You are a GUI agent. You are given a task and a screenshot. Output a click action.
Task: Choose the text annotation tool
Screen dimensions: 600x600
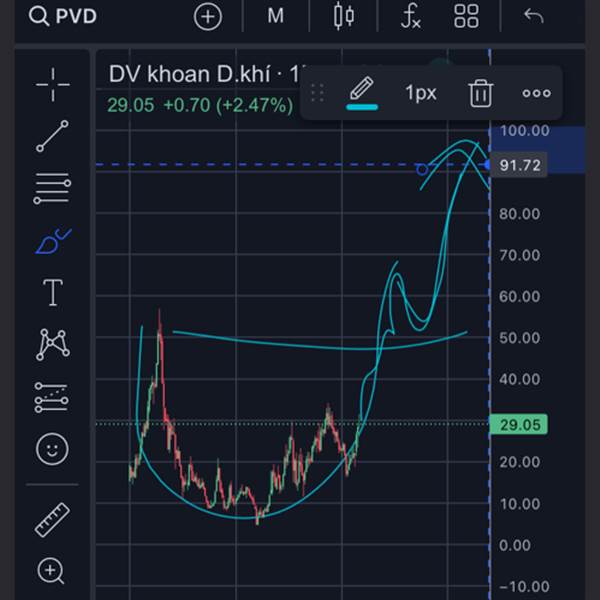52,293
